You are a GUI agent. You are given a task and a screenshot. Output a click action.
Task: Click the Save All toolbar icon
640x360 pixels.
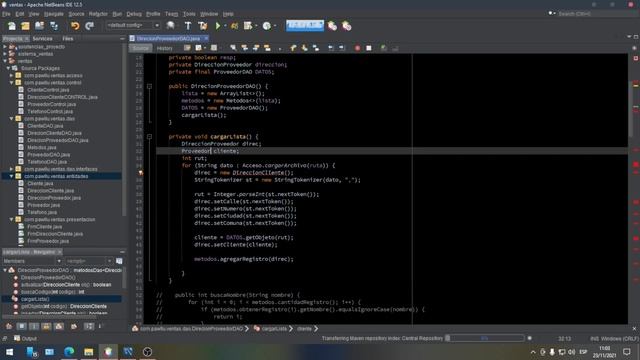pyautogui.click(x=53, y=26)
